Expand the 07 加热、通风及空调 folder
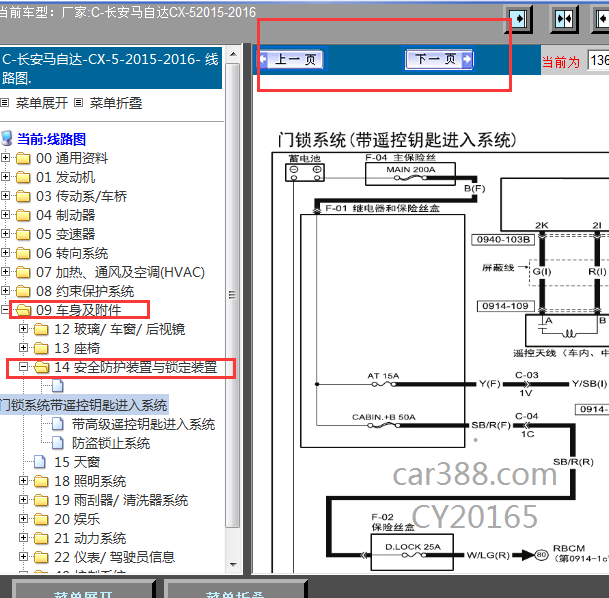This screenshot has width=609, height=598. click(5, 271)
